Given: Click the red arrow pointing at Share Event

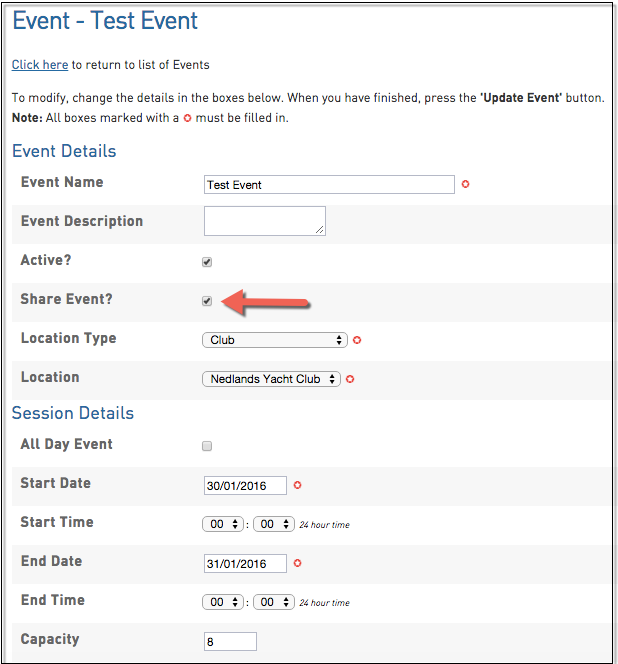Looking at the screenshot, I should click(x=267, y=300).
